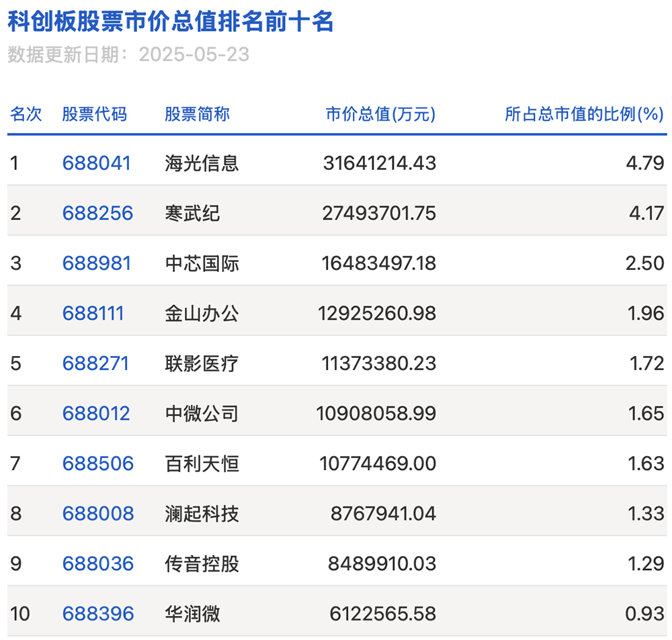
Task: Click stock code 688008
Action: 97,514
